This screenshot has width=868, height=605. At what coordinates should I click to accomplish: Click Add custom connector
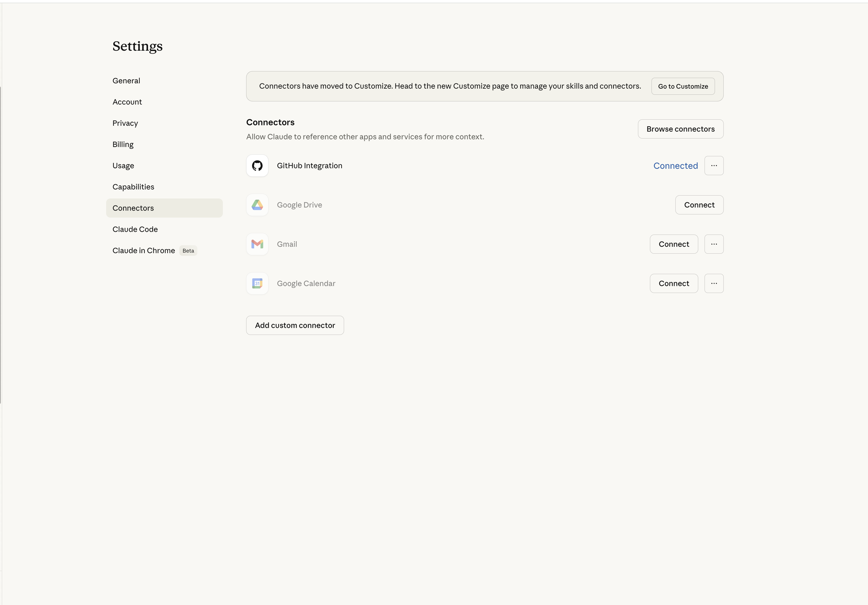tap(295, 325)
